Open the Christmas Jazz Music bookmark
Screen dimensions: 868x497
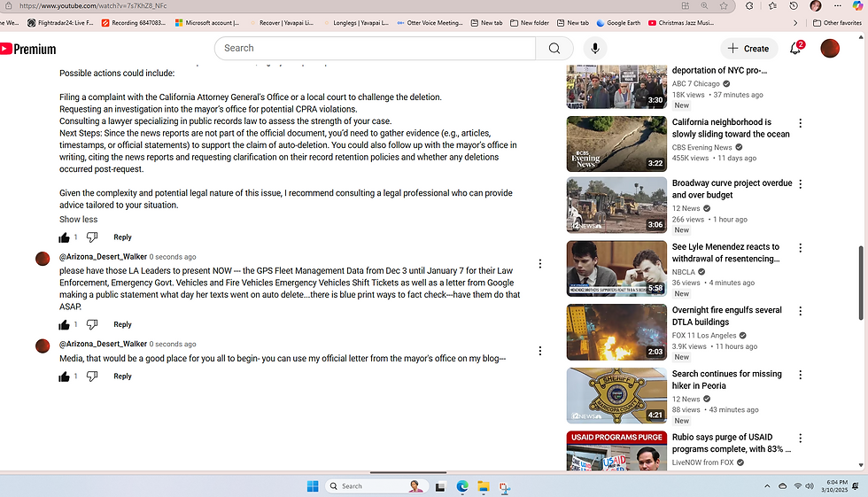[681, 23]
